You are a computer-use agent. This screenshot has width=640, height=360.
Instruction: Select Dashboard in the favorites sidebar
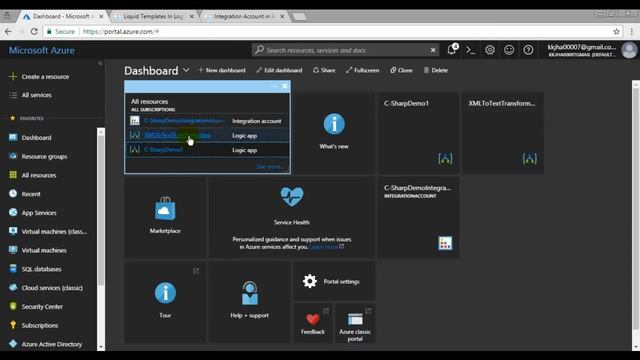(36, 138)
